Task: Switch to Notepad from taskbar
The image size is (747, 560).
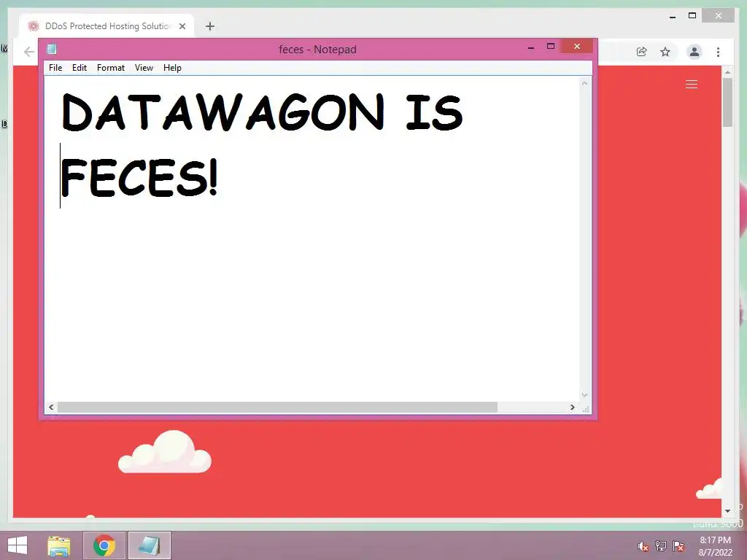Action: 149,545
